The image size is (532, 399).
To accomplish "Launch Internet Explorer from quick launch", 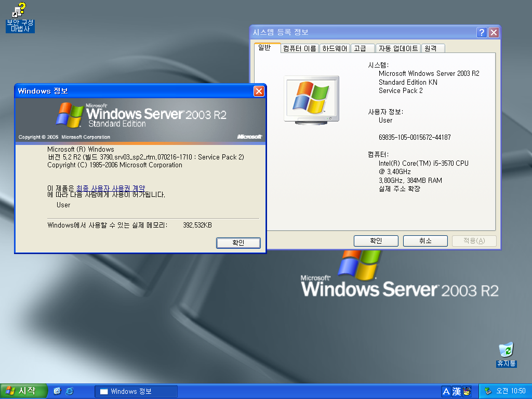I will click(x=70, y=391).
